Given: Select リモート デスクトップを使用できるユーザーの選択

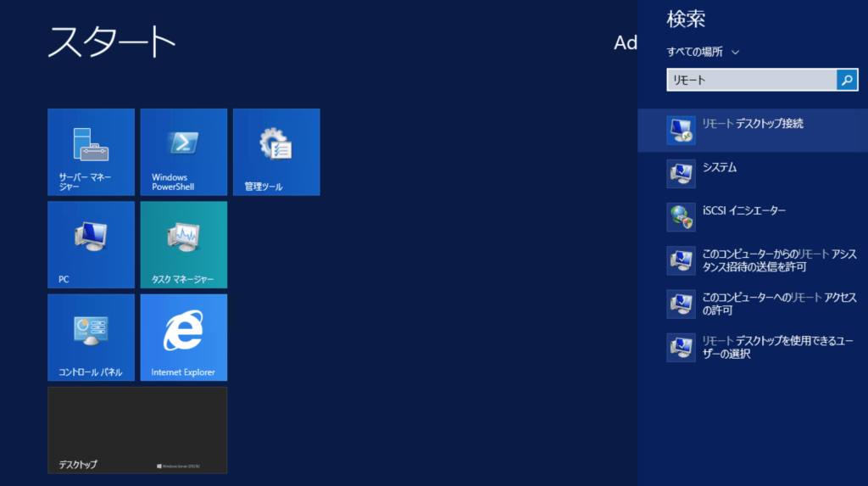Looking at the screenshot, I should pos(778,347).
